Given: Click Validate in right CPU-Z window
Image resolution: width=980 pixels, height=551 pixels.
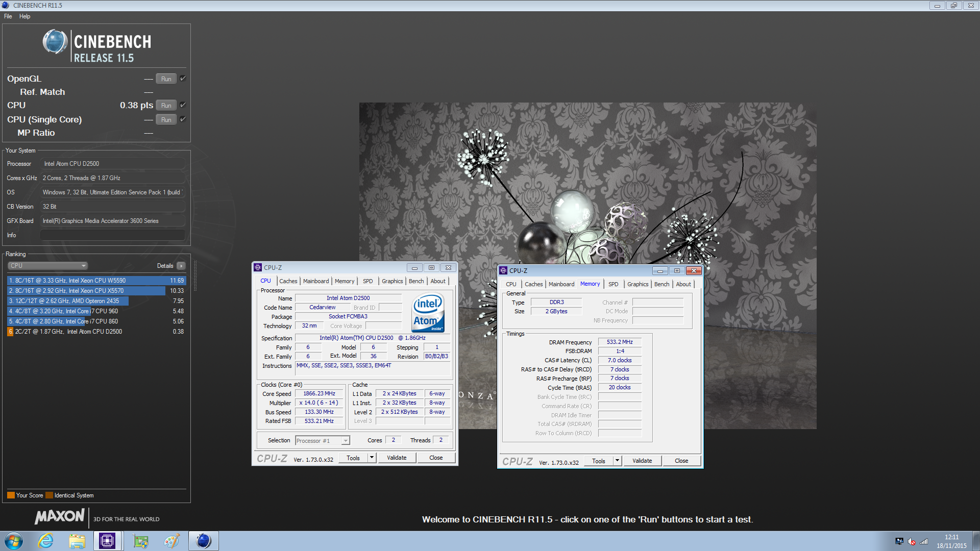Looking at the screenshot, I should pyautogui.click(x=642, y=461).
